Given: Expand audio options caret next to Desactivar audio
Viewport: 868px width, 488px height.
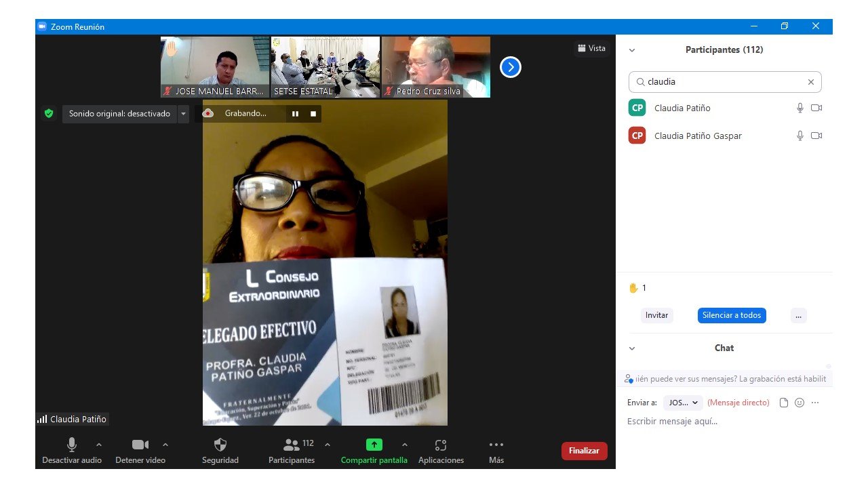Looking at the screenshot, I should click(x=99, y=445).
